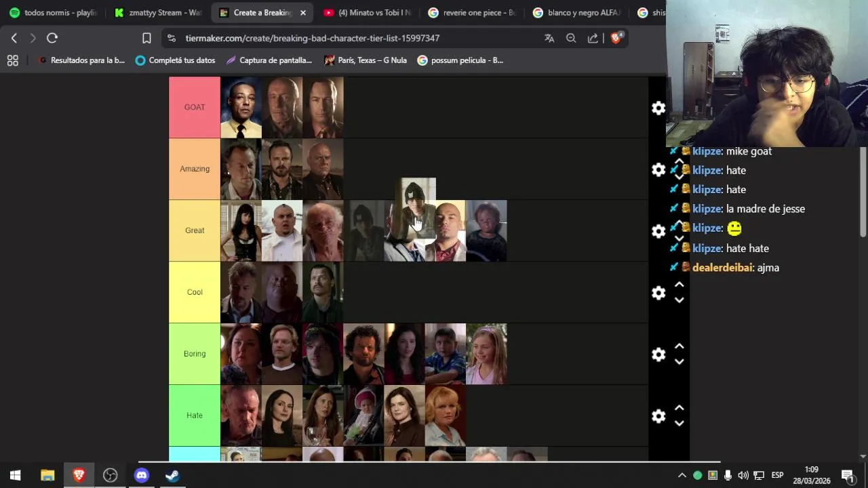Click the microphone icon in system tray
The width and height of the screenshot is (868, 488).
(x=728, y=475)
